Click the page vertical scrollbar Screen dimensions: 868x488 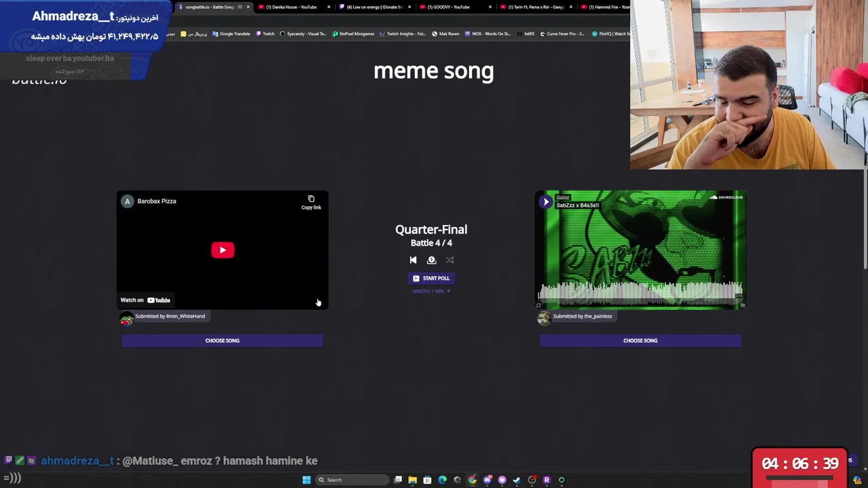(865, 218)
